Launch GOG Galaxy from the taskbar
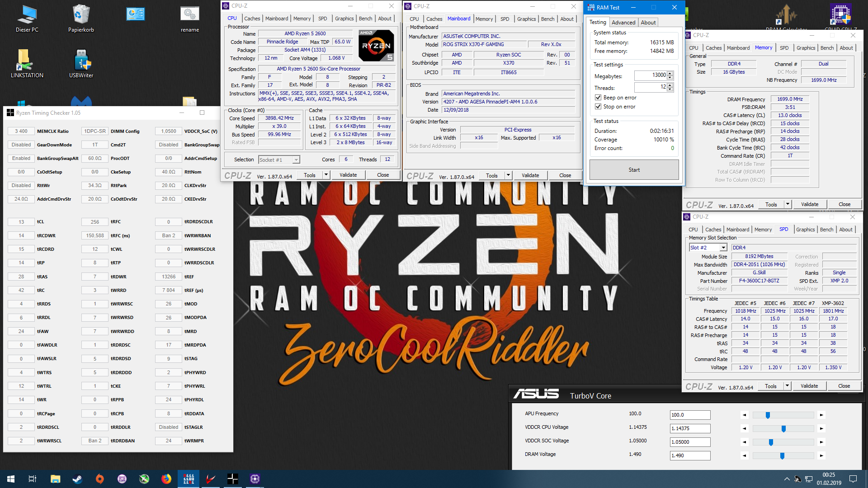 tap(122, 479)
